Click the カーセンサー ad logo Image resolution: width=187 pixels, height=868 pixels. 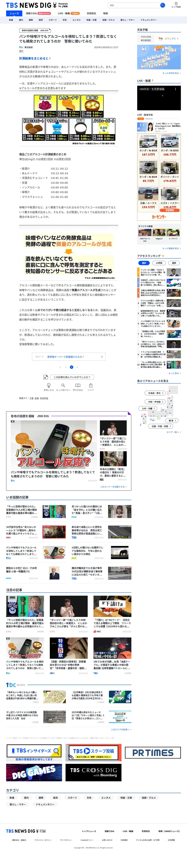[159, 217]
